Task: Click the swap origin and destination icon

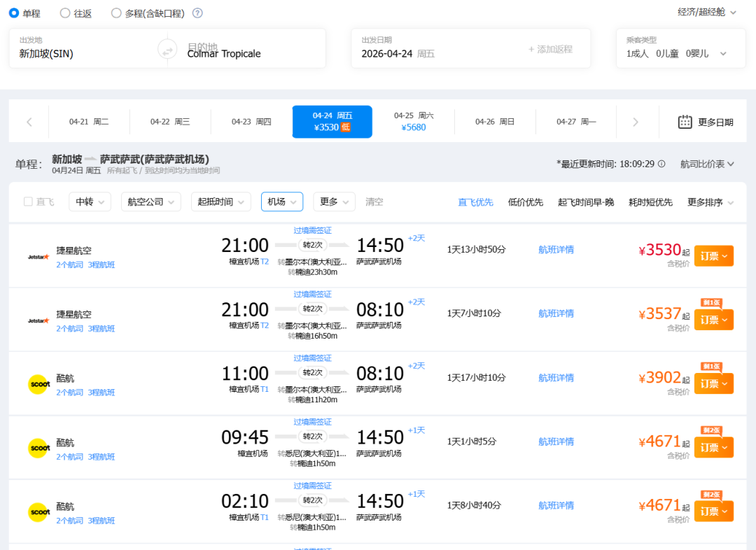Action: 167,50
